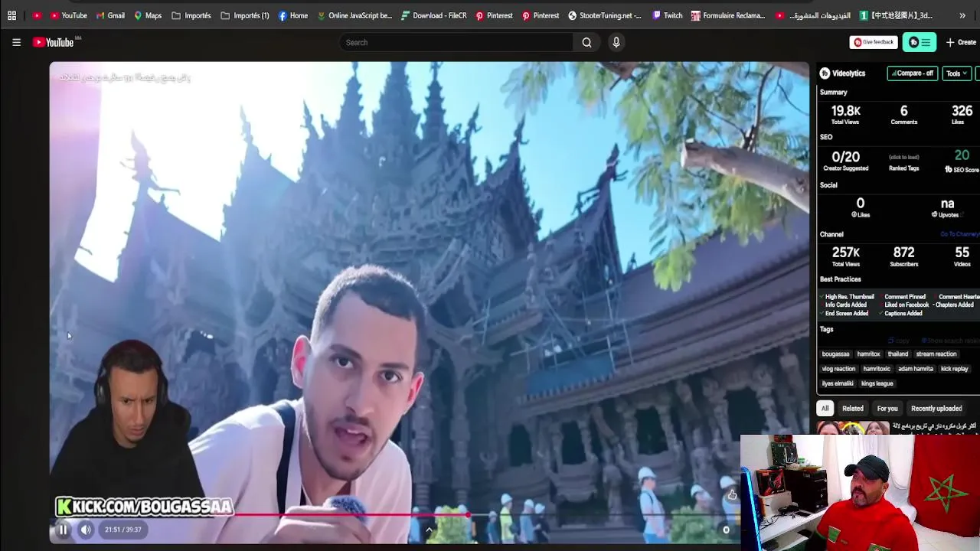Click the 19.8K Total Views stat
The image size is (980, 551).
click(x=845, y=115)
